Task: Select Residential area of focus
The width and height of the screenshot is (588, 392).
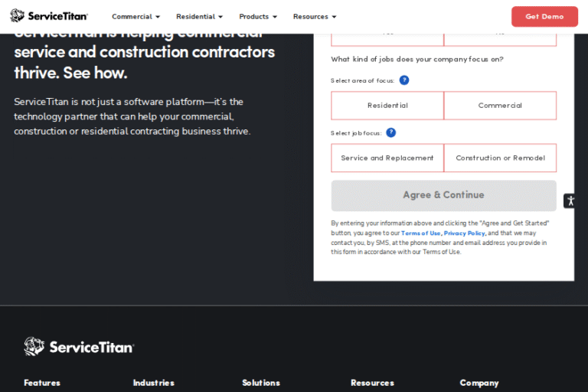Action: pyautogui.click(x=387, y=106)
